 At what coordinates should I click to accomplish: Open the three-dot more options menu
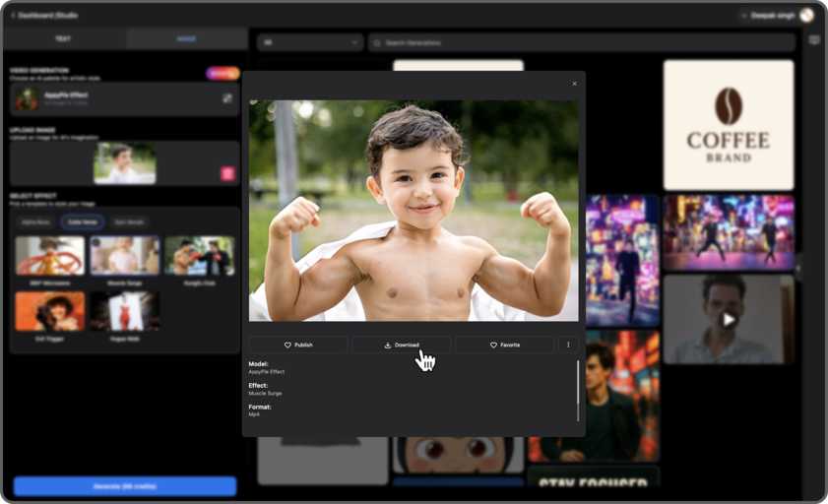pos(568,345)
